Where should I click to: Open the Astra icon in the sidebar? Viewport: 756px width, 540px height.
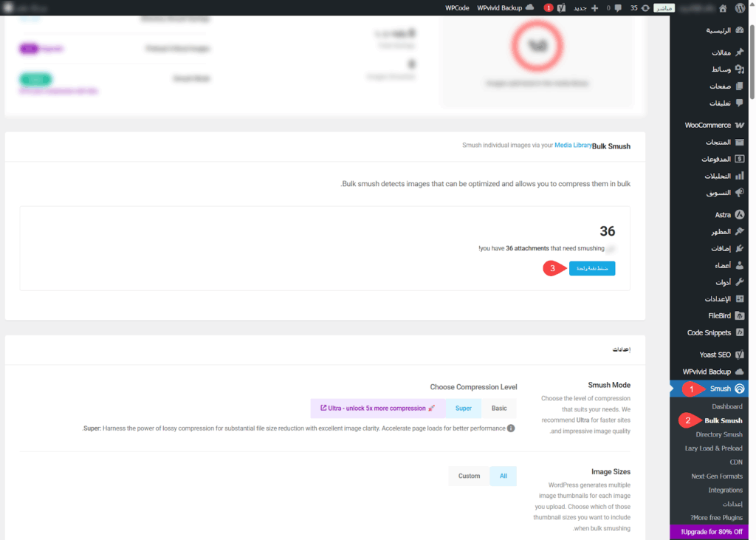point(740,215)
